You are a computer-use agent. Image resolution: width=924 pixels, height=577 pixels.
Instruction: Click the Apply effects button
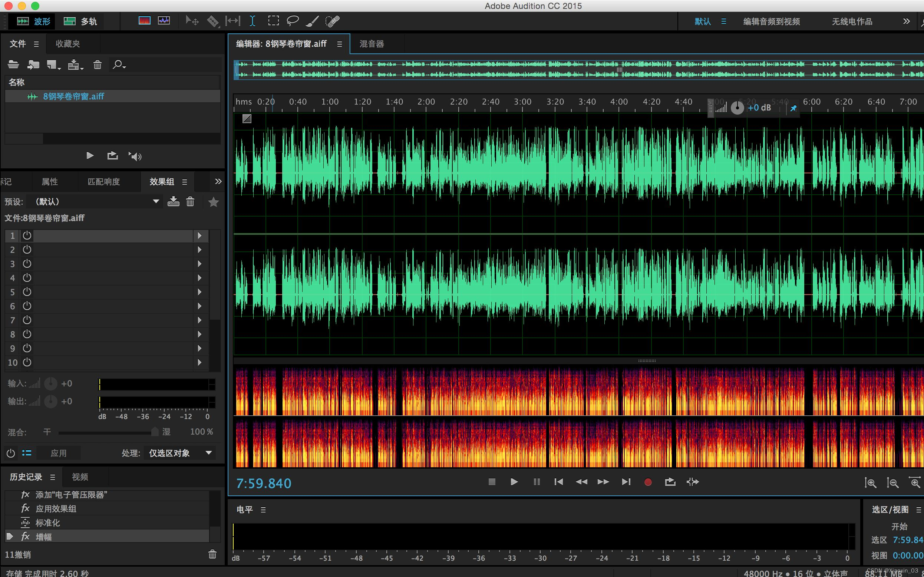click(x=58, y=453)
